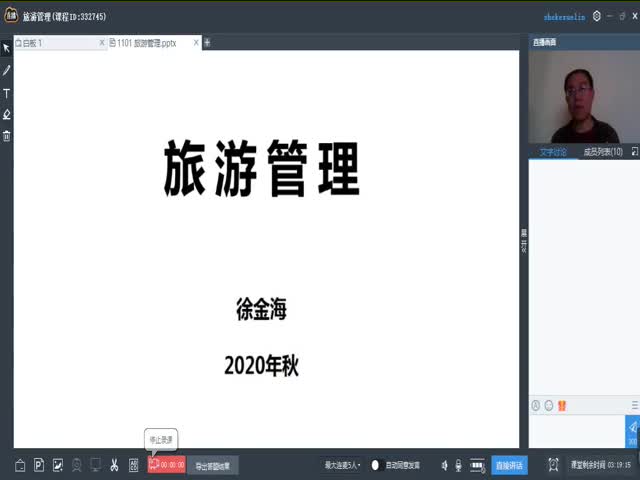The image size is (640, 480).
Task: Select the text tool
Action: pyautogui.click(x=6, y=93)
